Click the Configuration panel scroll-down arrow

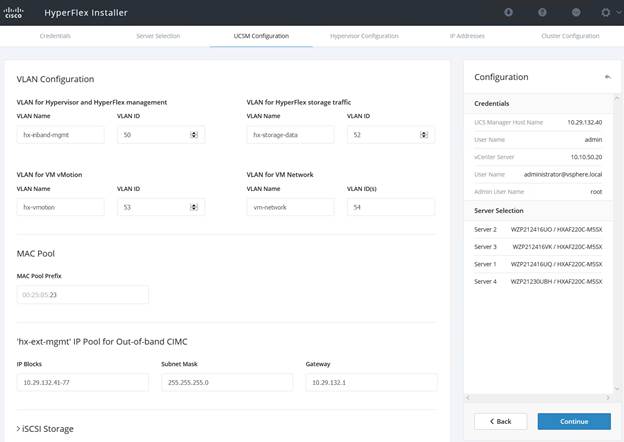(x=617, y=389)
